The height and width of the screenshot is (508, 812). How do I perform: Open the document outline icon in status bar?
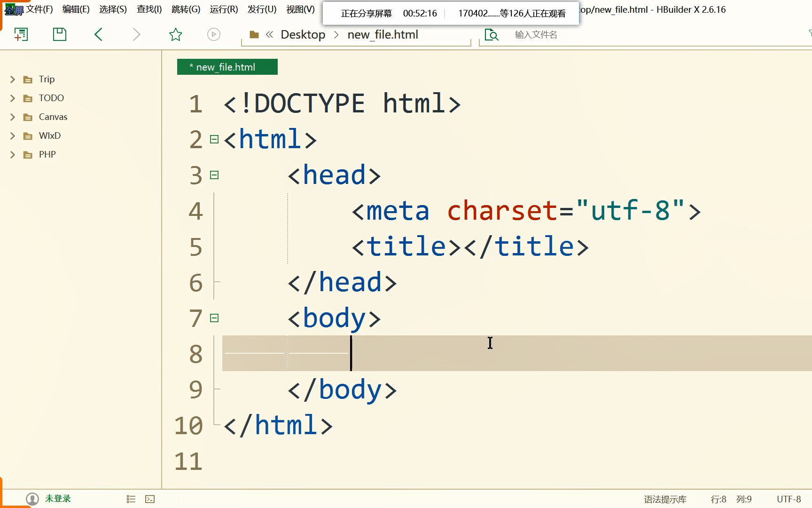pos(131,499)
